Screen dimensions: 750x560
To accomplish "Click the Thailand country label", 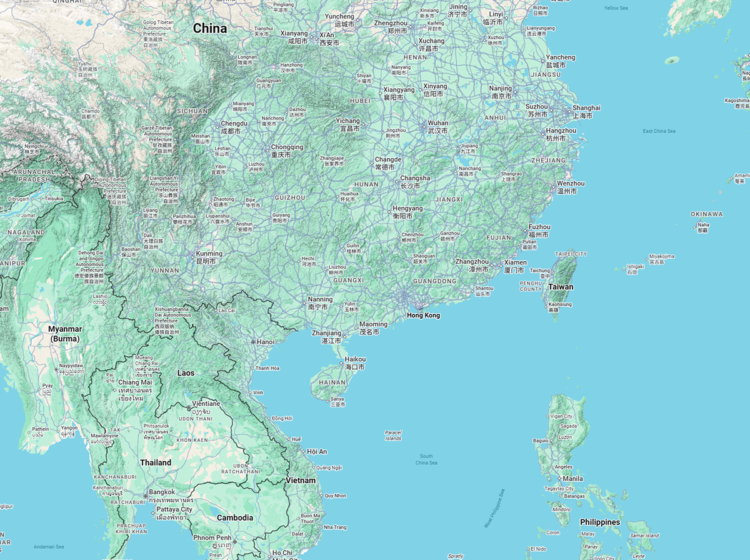I will (156, 462).
